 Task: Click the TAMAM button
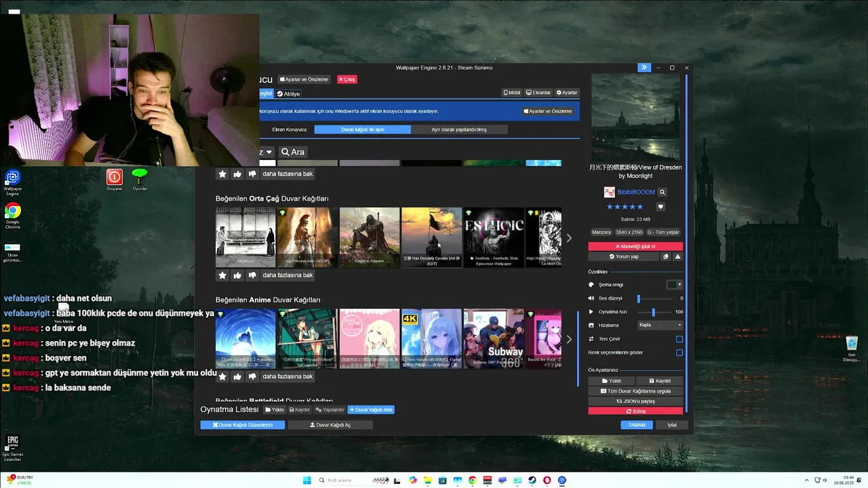637,425
